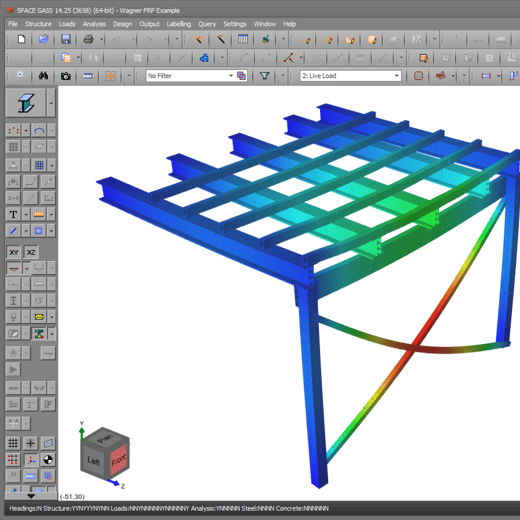Click the filter funnel icon
Screen dimensions: 520x520
pyautogui.click(x=265, y=76)
